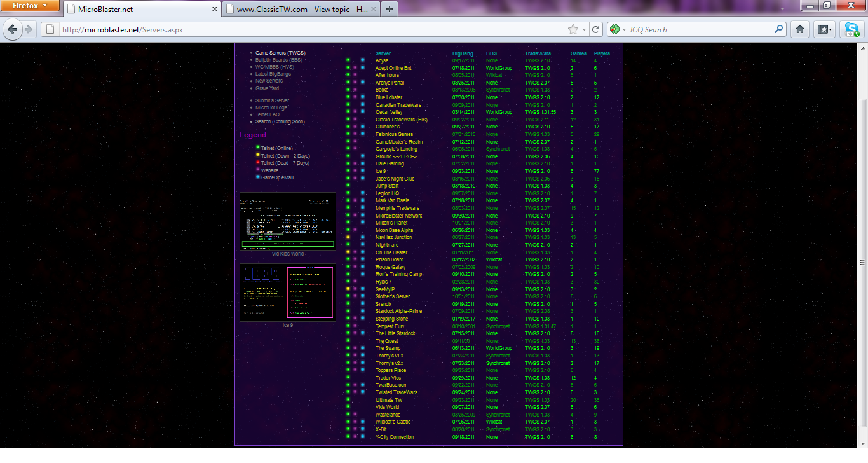
Task: Close the ClassicTW.com tab
Action: click(x=372, y=10)
